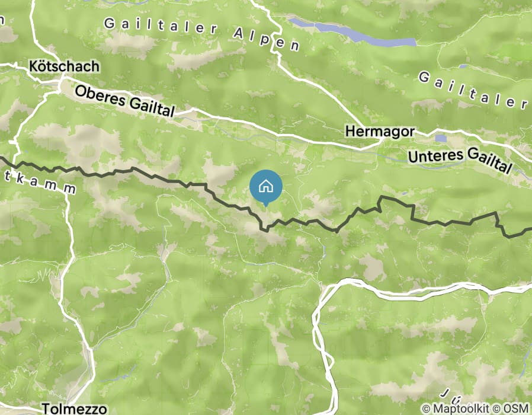Click the copyright symbol before Maptoolkit
Screen dimensions: 532x415
pyautogui.click(x=426, y=408)
